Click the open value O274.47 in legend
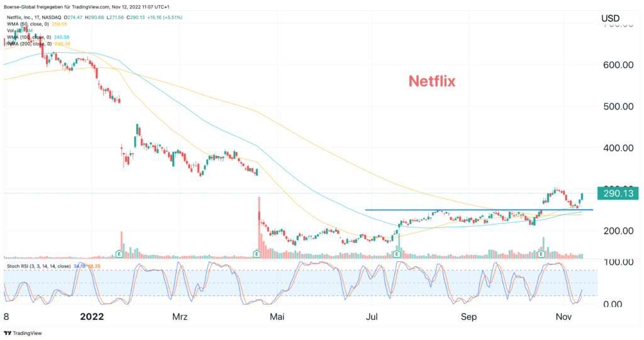 click(73, 17)
